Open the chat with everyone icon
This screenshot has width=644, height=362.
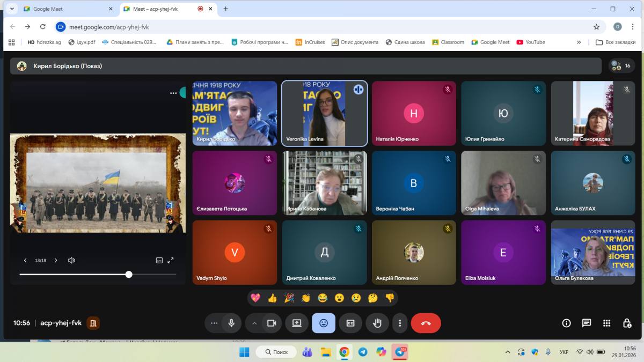coord(587,323)
